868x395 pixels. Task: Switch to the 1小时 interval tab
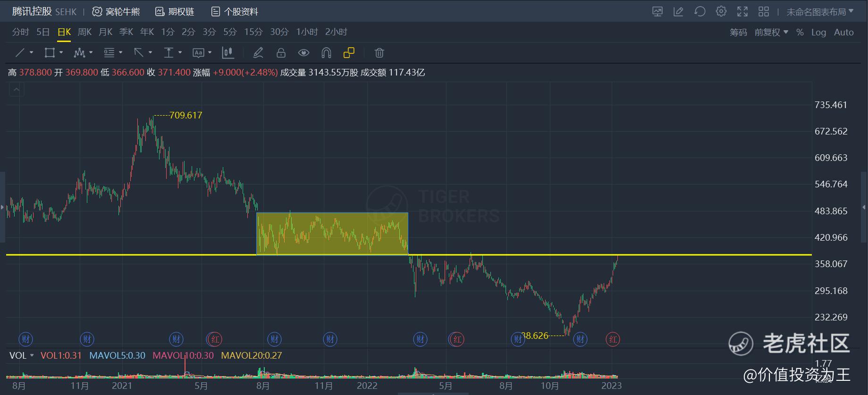307,32
